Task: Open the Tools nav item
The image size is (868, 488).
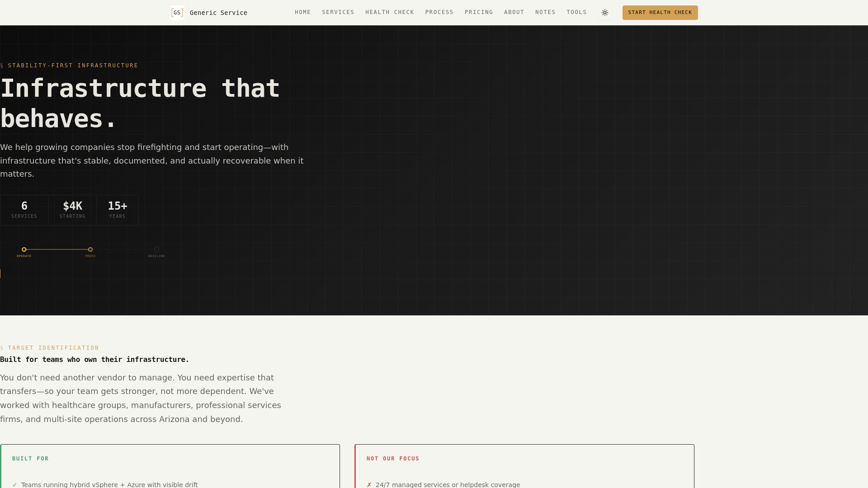Action: (x=576, y=12)
